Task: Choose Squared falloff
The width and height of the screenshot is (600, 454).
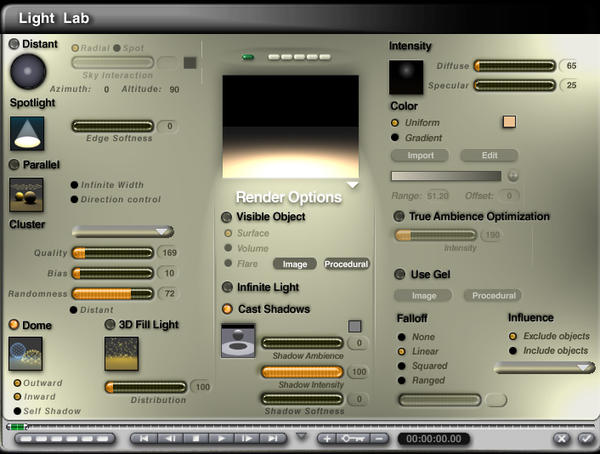Action: (x=401, y=366)
